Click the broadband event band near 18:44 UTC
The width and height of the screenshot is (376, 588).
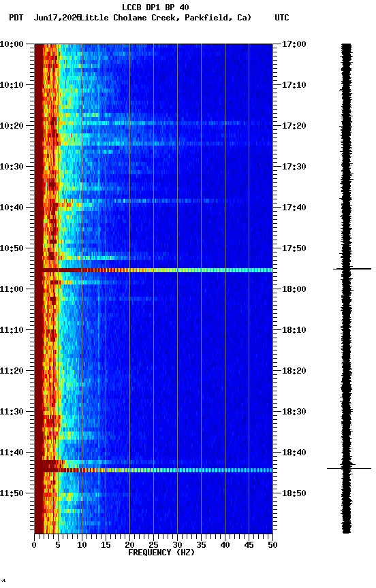[153, 470]
